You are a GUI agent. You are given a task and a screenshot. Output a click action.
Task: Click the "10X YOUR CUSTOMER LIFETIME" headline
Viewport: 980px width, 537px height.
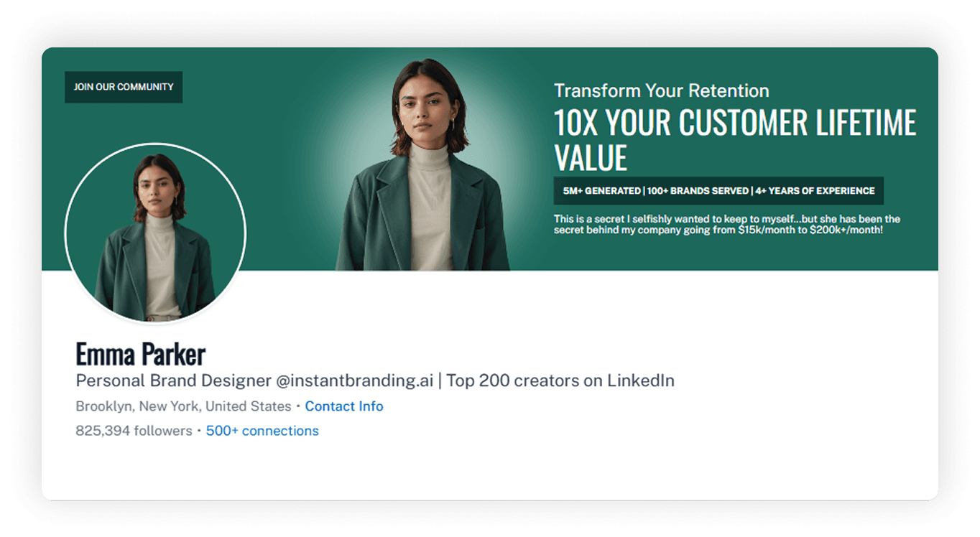[735, 123]
